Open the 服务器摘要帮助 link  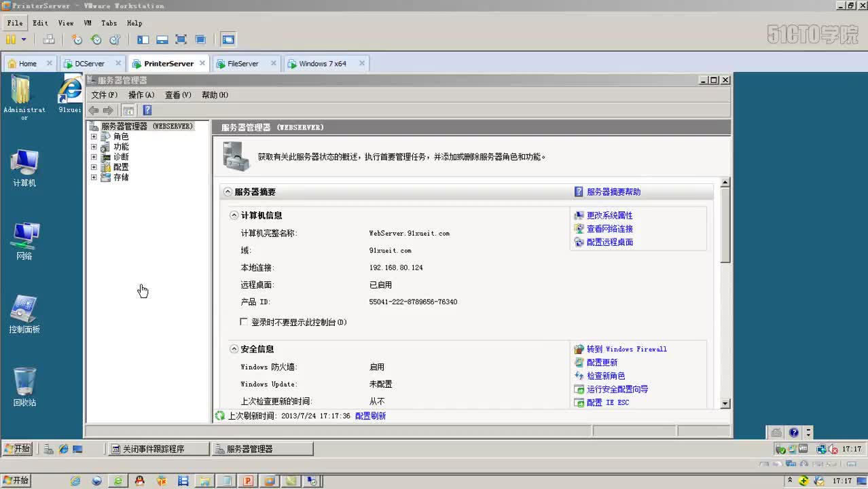pyautogui.click(x=613, y=192)
